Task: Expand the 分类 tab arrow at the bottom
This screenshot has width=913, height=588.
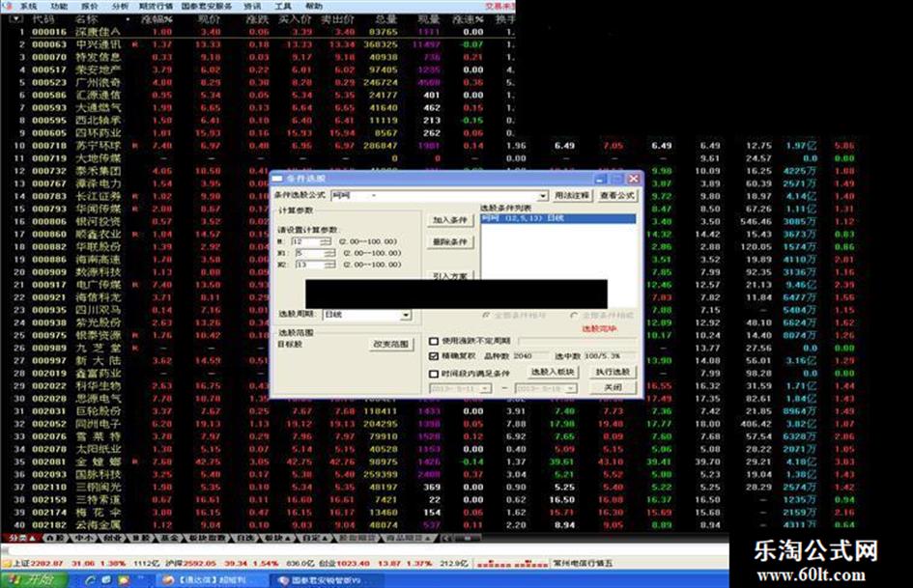Action: tap(32, 539)
